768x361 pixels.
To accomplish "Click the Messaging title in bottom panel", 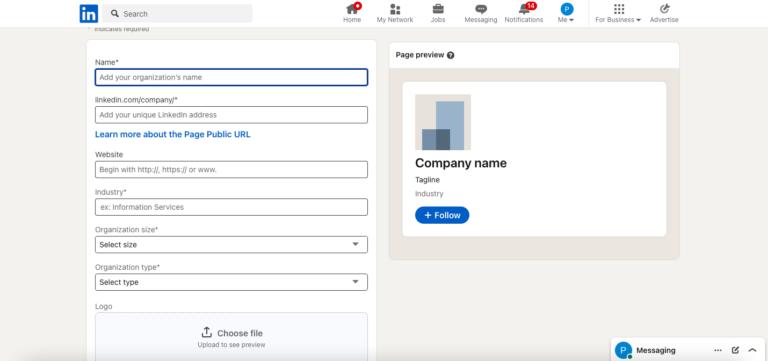I will tap(656, 350).
